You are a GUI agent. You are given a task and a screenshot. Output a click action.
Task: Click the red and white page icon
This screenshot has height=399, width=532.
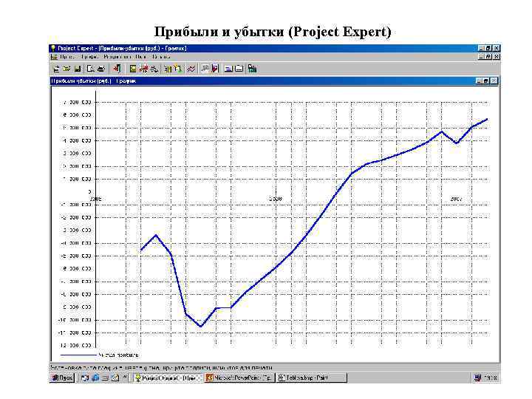click(x=215, y=69)
